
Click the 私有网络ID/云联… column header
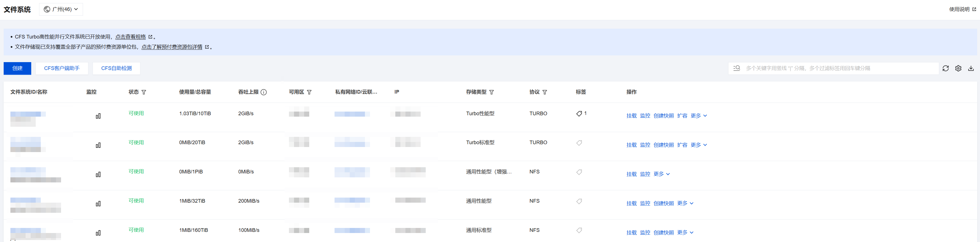point(356,92)
